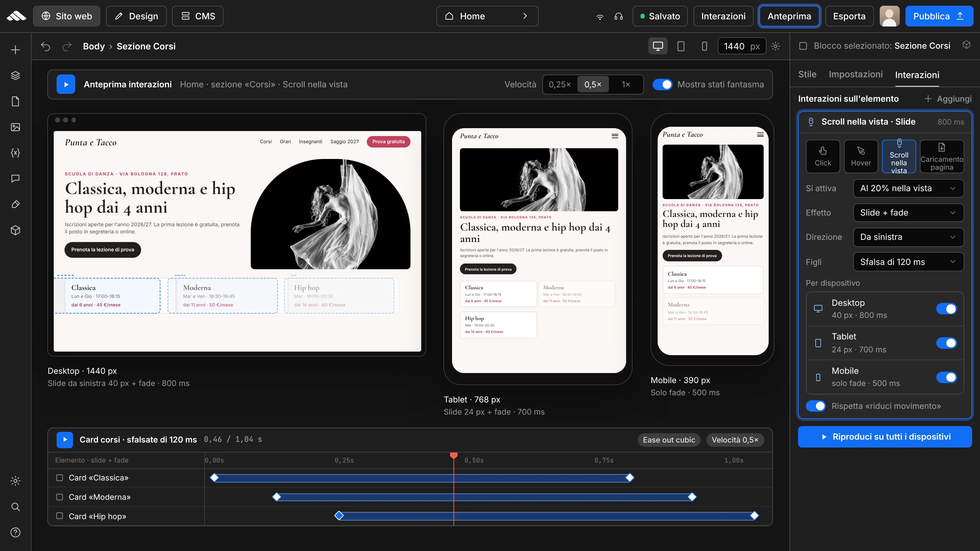Open the Ease out cubic easing selector
Screen dimensions: 980x551
pos(669,440)
